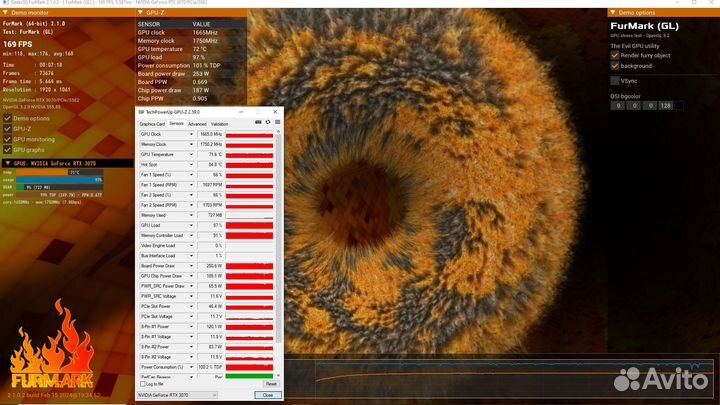Open the GPU-Z hamburger menu icon
This screenshot has width=720, height=405.
click(x=278, y=122)
